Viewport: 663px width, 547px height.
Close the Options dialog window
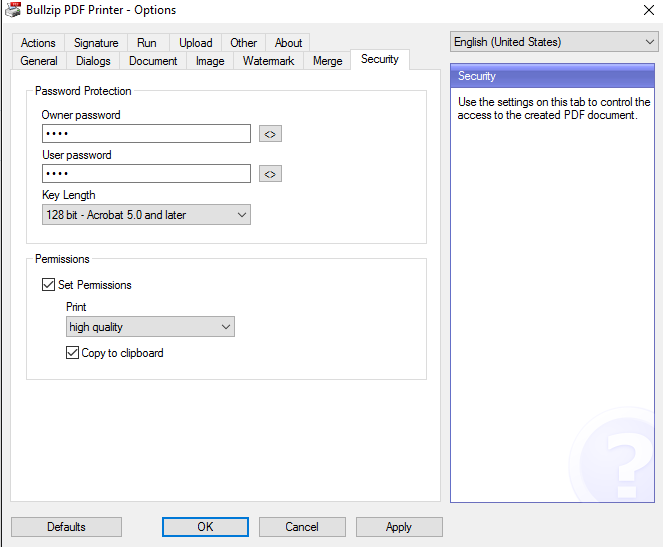[x=649, y=10]
